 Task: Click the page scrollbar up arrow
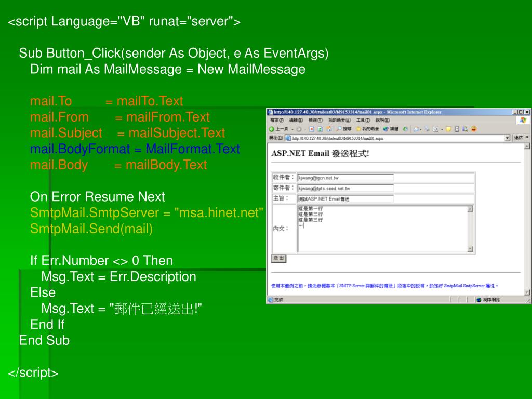pos(527,146)
